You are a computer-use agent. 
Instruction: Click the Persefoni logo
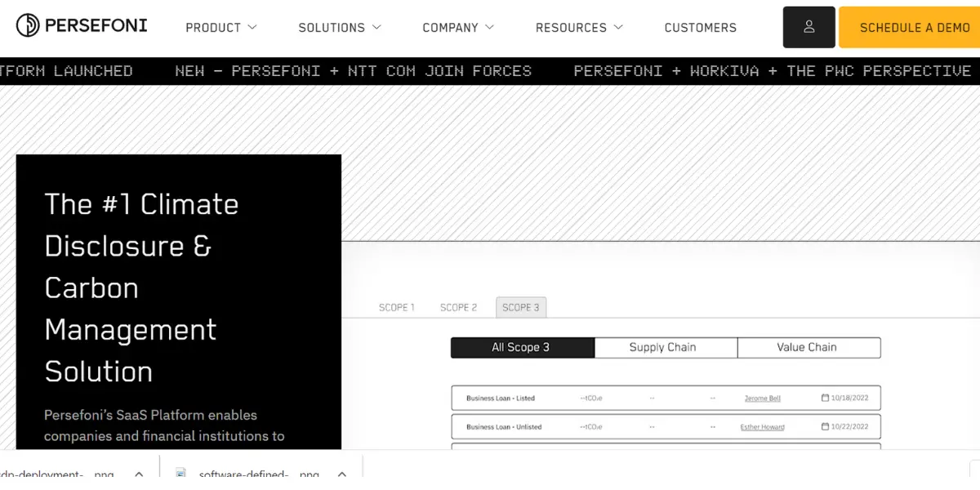82,25
